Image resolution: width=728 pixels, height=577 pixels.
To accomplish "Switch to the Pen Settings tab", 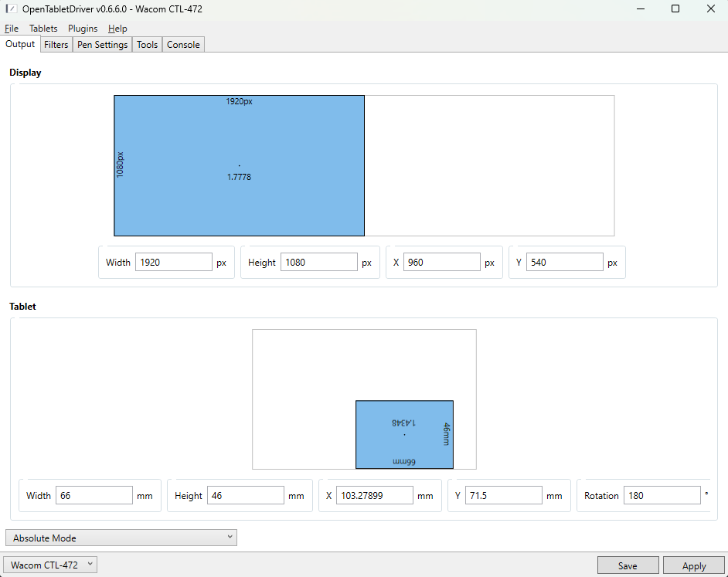I will (102, 45).
